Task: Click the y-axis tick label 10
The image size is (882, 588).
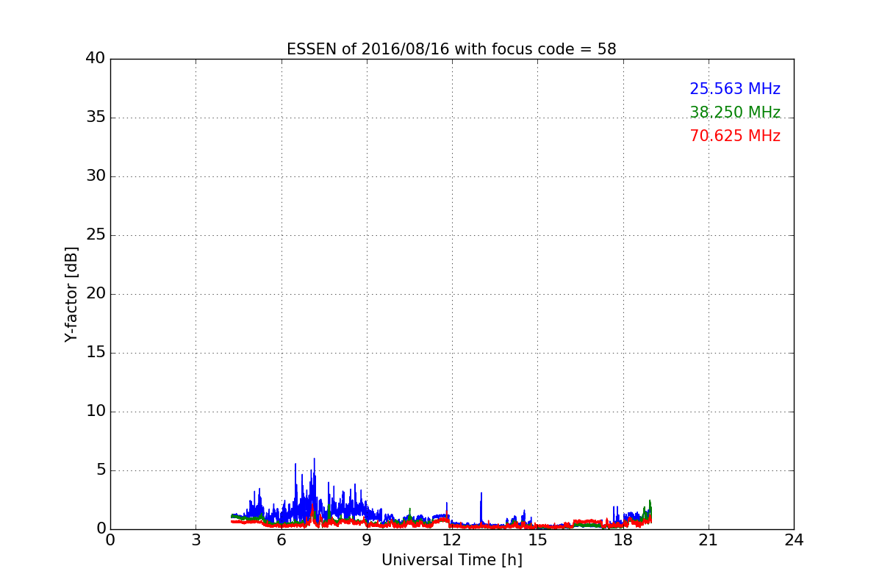Action: [96, 412]
